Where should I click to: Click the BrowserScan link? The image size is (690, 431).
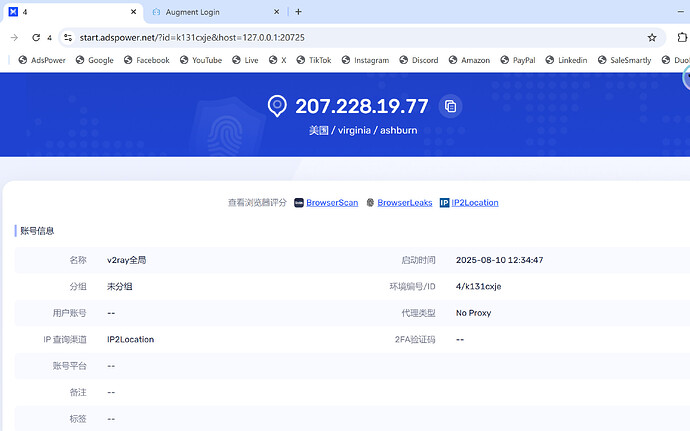pyautogui.click(x=332, y=203)
